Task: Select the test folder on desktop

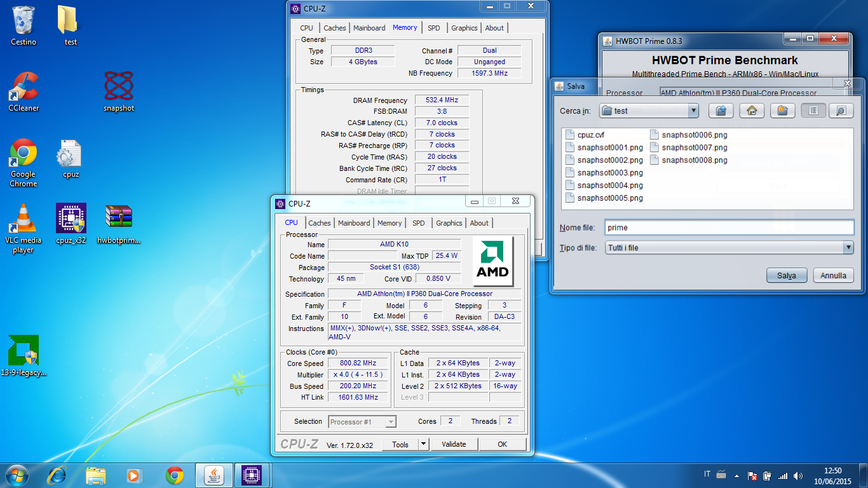Action: tap(71, 25)
